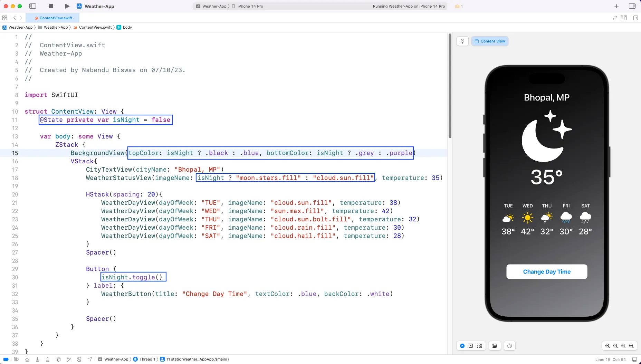
Task: Click isNight.toggle() in code
Action: [132, 277]
